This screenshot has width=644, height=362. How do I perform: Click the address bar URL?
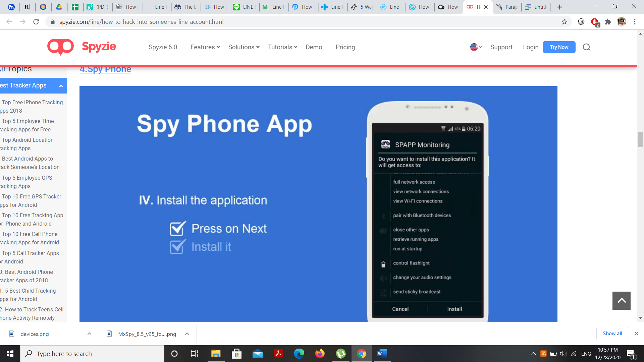click(141, 22)
